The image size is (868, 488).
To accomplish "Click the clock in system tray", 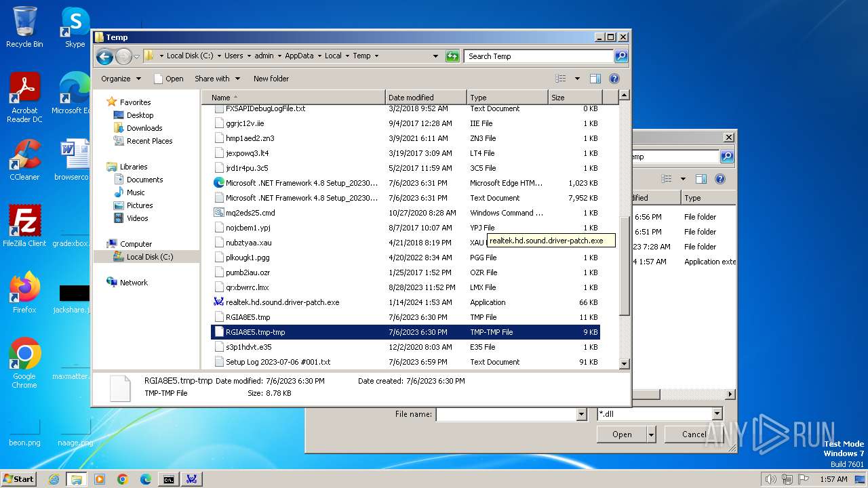I will 833,479.
